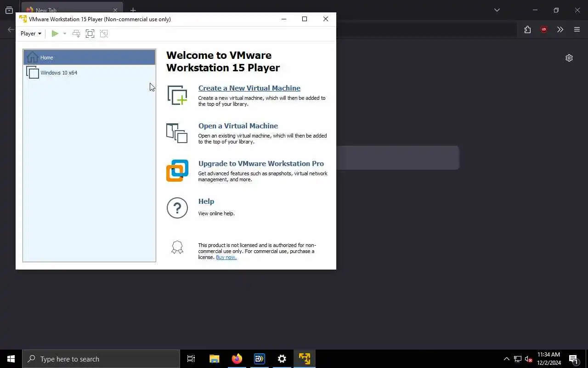
Task: Open the clock and date flyout
Action: 549,359
